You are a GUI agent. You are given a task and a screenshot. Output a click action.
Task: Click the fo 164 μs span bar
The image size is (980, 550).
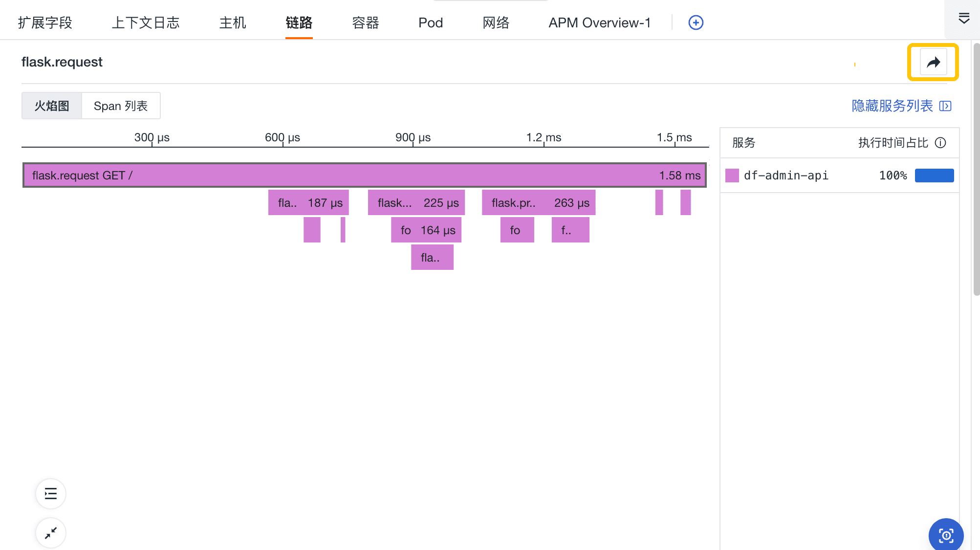[x=426, y=230]
